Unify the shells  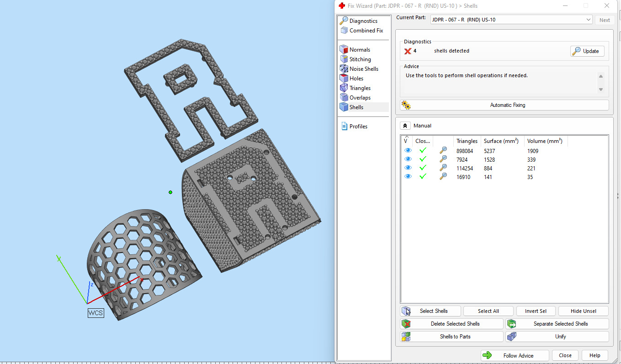(557, 337)
